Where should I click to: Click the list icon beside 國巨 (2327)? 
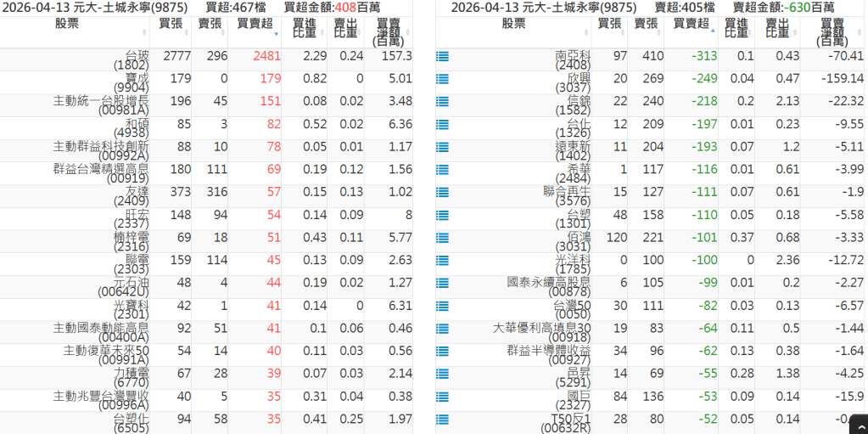(442, 396)
